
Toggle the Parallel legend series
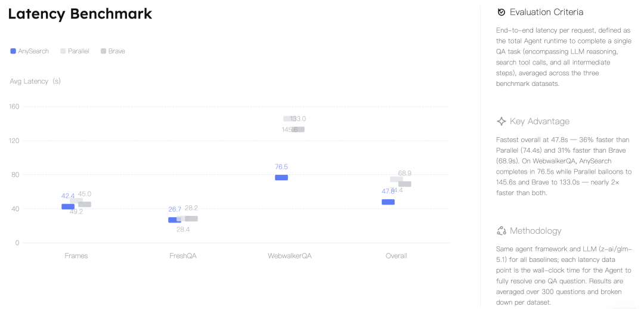75,51
